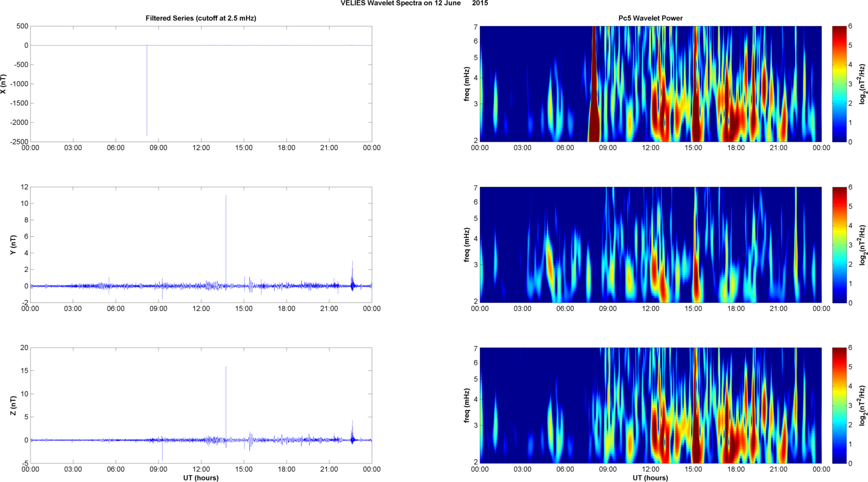This screenshot has width=868, height=482.
Task: Click the bottom spectrogram's "freq (mHz)" label
Action: pyautogui.click(x=466, y=406)
